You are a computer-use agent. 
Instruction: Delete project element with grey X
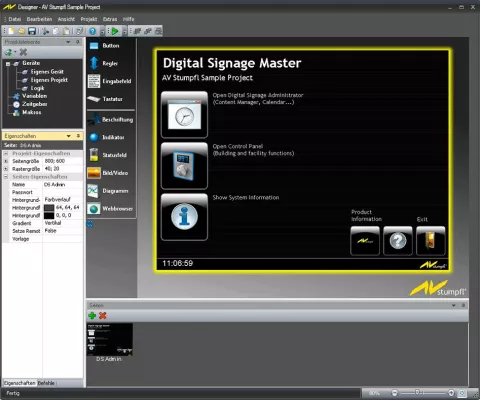tap(23, 52)
